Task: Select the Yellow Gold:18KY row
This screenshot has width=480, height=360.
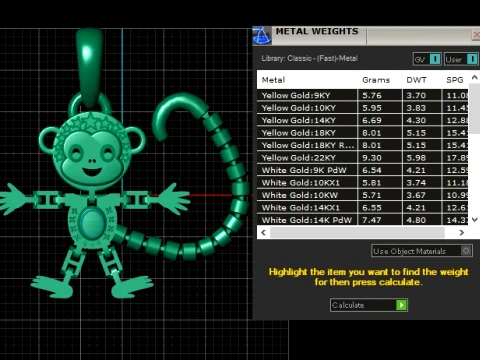Action: (x=363, y=133)
